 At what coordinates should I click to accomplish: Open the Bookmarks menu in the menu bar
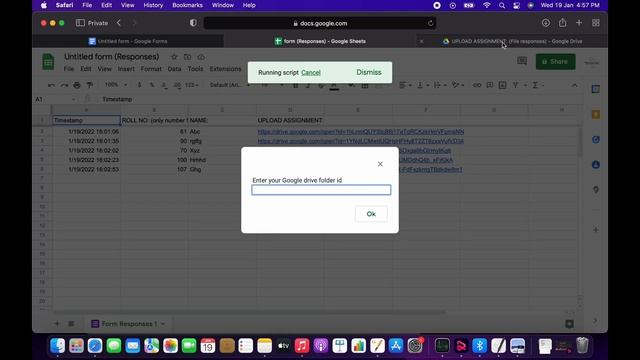pos(187,5)
